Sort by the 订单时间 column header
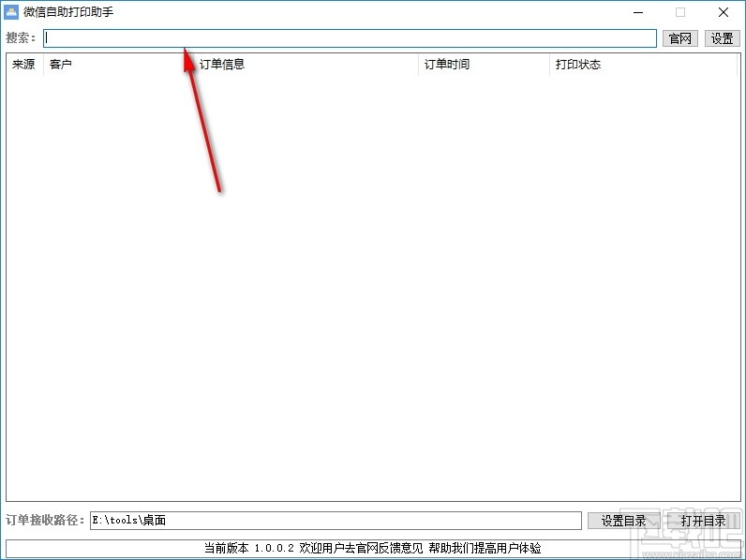The width and height of the screenshot is (746, 560). [484, 65]
